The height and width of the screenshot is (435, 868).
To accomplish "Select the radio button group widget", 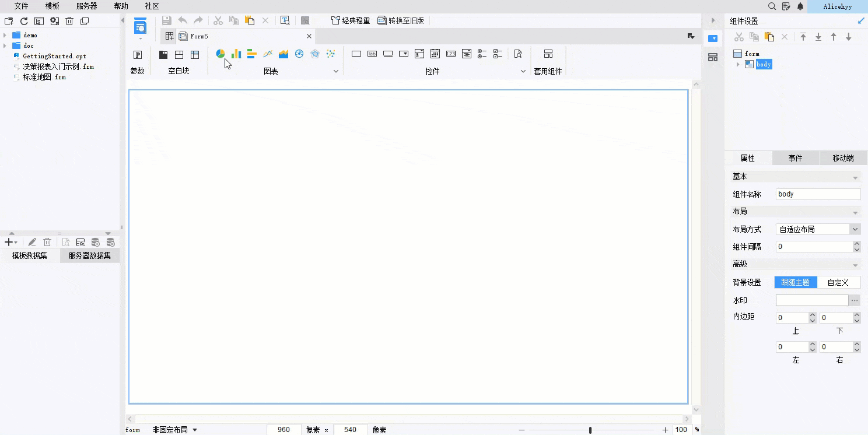I will point(482,54).
